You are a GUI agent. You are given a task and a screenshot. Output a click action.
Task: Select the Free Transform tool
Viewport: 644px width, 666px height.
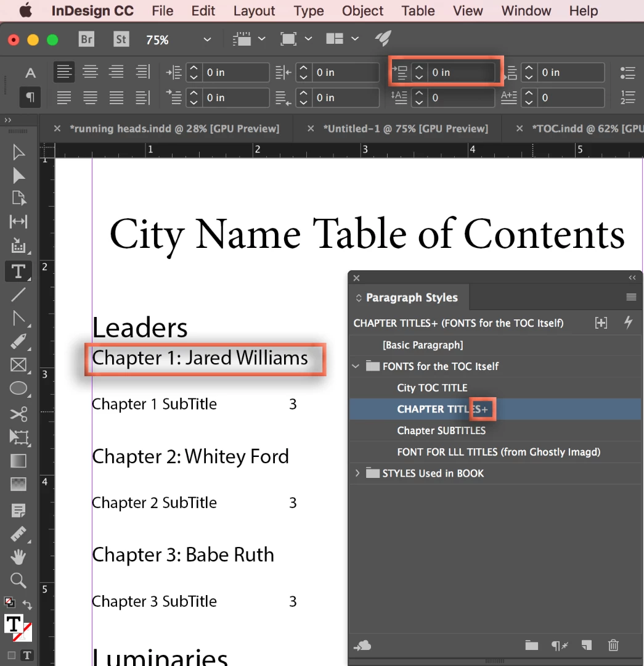point(18,437)
